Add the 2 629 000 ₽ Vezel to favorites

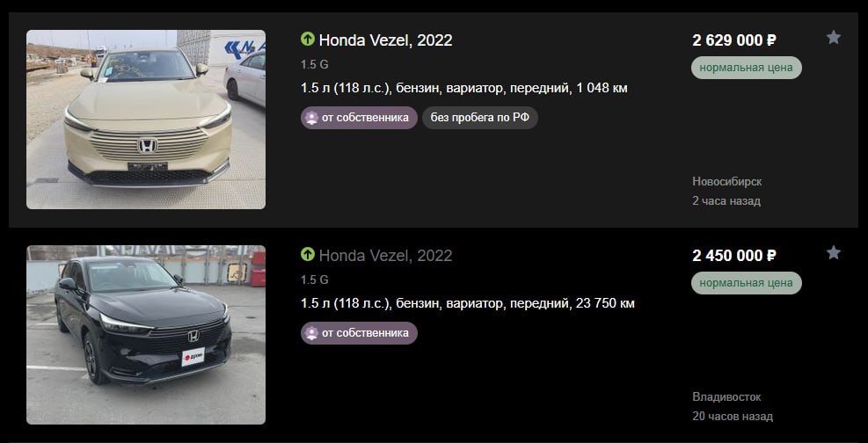point(833,38)
